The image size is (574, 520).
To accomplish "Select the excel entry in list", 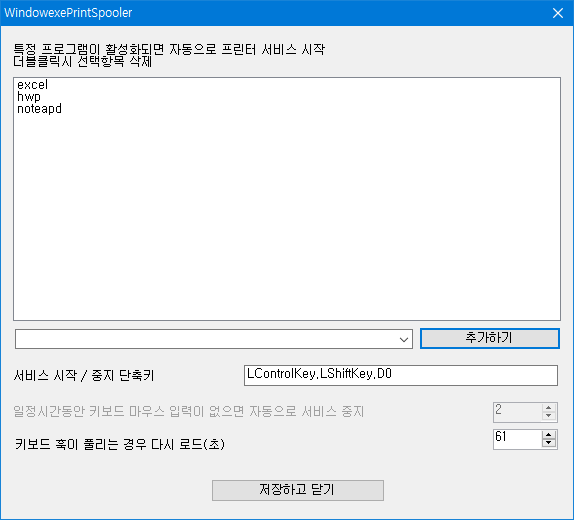I will (x=32, y=85).
